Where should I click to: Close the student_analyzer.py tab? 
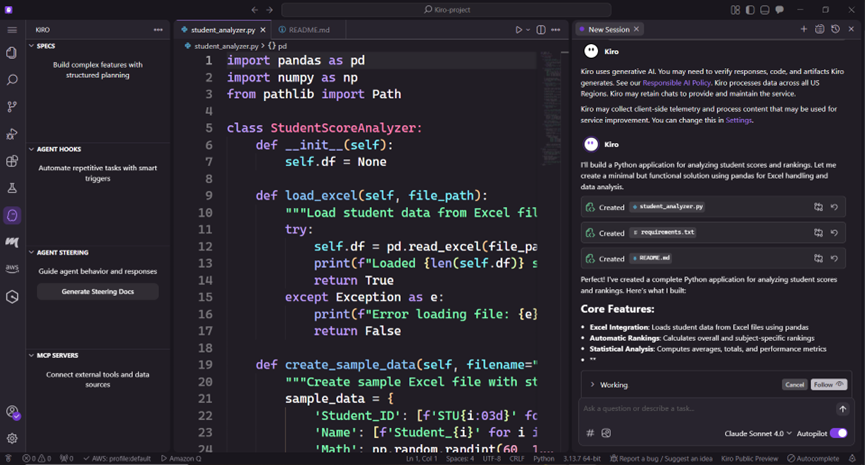click(x=263, y=30)
